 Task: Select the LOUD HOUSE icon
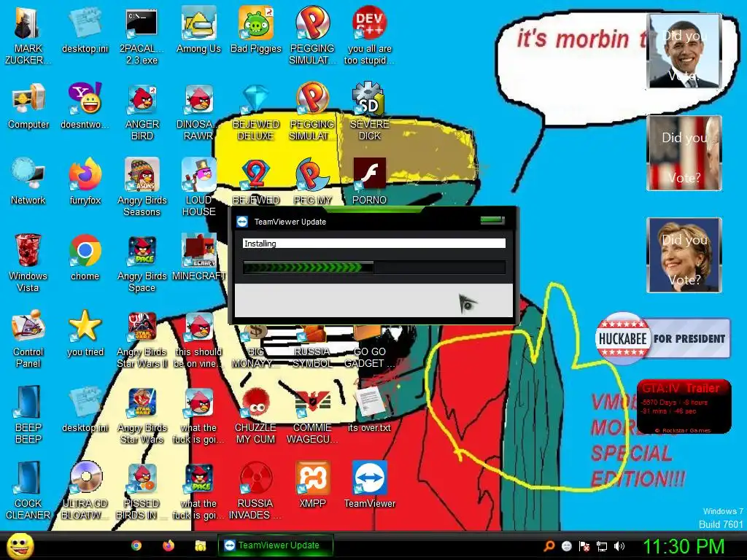pos(198,187)
